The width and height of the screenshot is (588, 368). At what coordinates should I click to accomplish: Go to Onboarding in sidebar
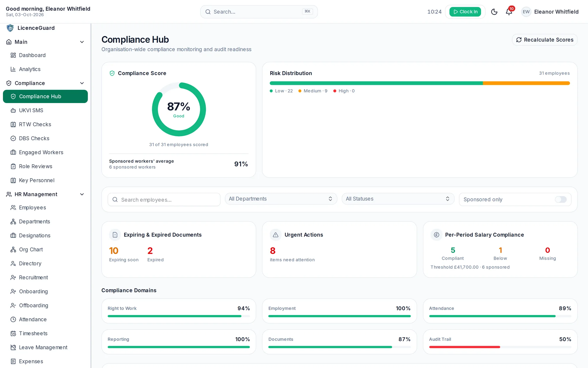[45, 291]
